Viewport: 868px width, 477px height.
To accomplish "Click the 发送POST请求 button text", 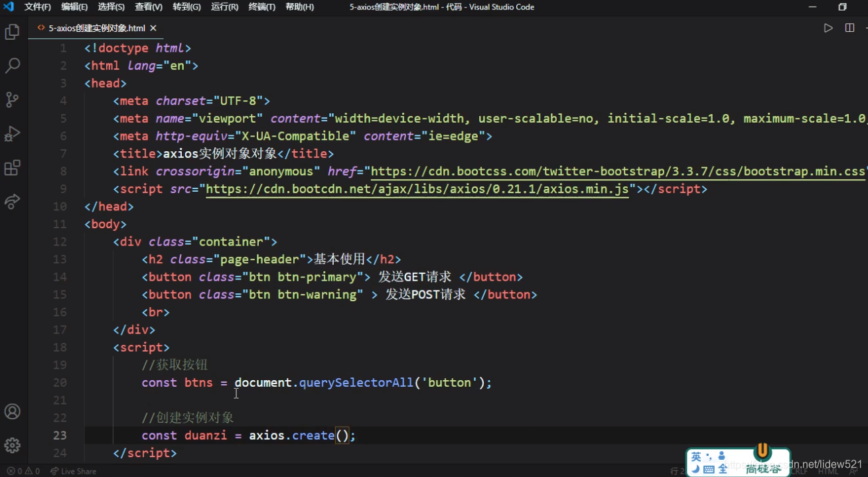I will 425,295.
